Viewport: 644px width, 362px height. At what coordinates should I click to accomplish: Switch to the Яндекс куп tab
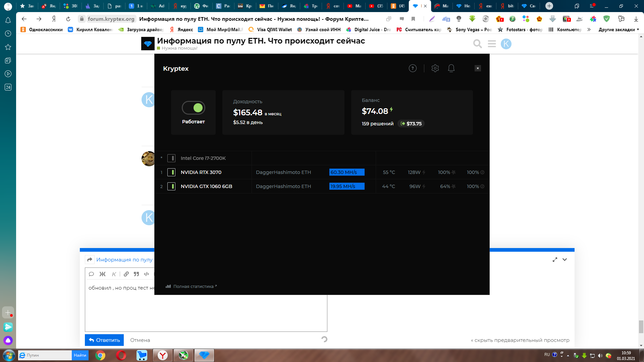click(180, 6)
